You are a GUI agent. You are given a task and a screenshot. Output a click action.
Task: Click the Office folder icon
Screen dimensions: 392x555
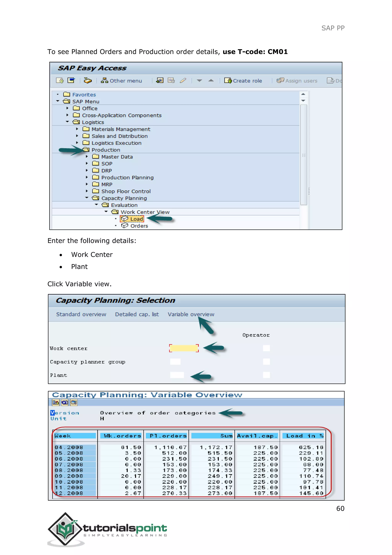76,108
